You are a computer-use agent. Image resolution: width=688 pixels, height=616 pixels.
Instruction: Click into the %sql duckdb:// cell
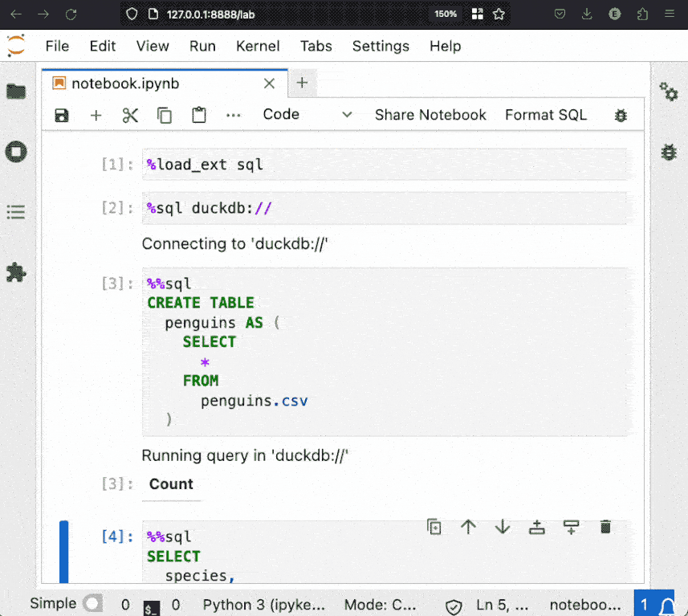(x=385, y=208)
